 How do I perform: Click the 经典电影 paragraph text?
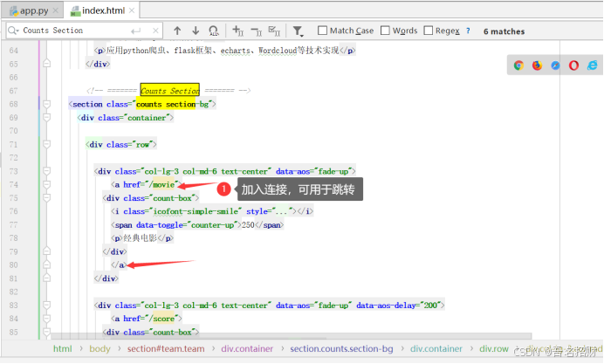pyautogui.click(x=141, y=238)
